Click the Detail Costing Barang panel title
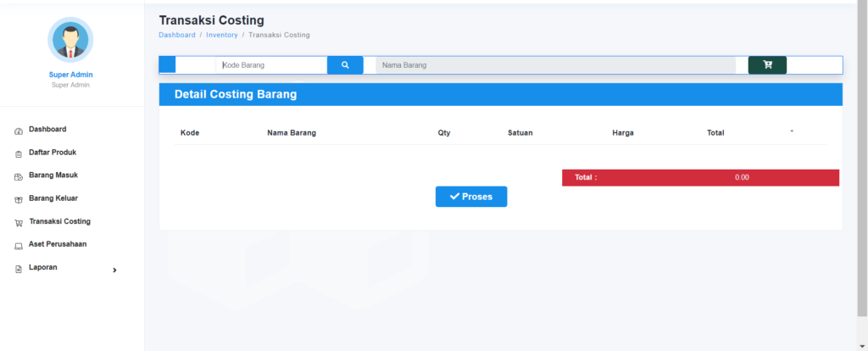The width and height of the screenshot is (868, 351). 236,95
